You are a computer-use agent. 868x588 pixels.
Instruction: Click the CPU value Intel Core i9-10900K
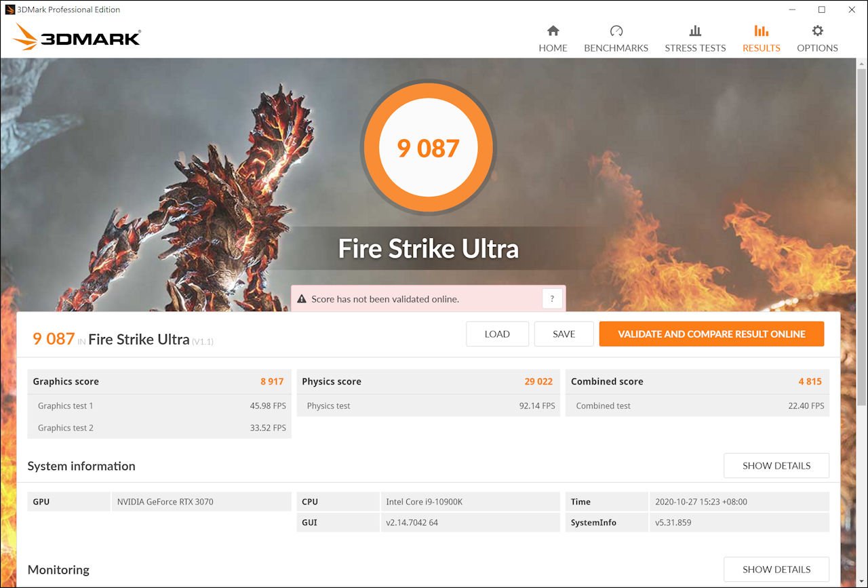[x=425, y=502]
